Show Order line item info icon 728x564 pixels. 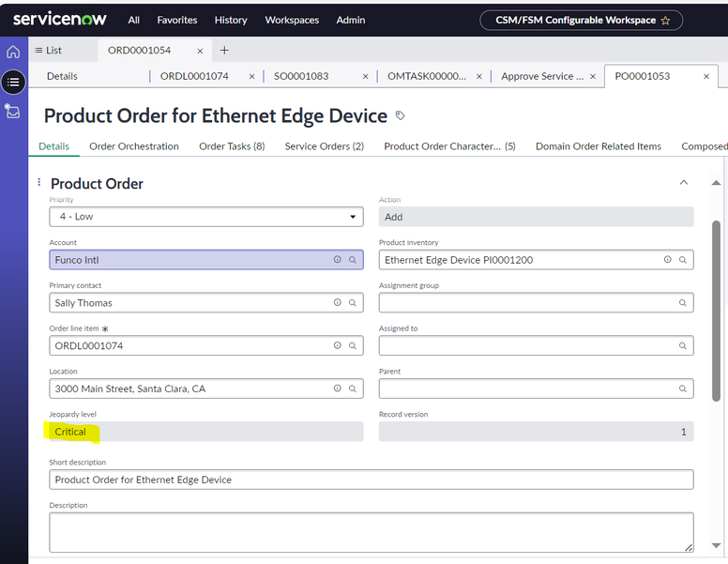click(x=338, y=345)
